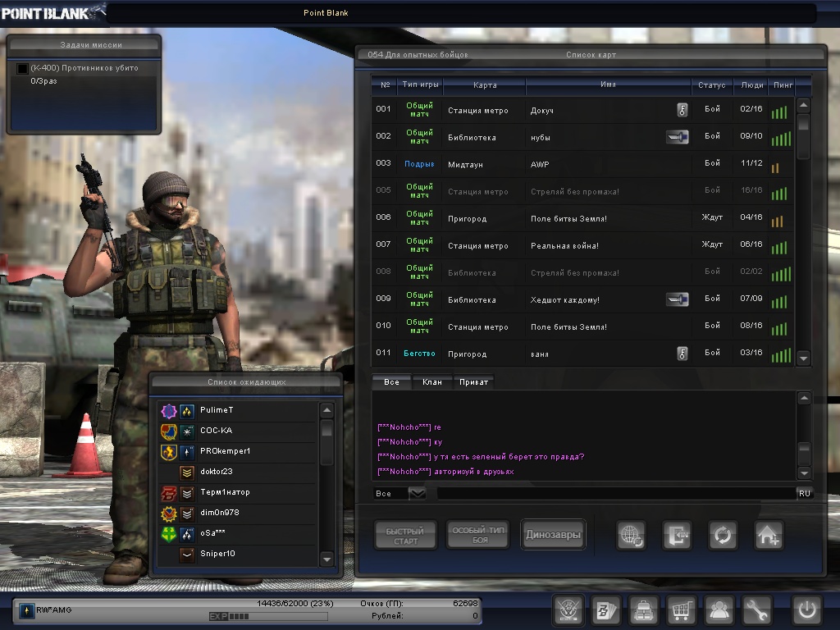Screen dimensions: 840x630
Task: Open the friends community icon
Action: tap(719, 610)
